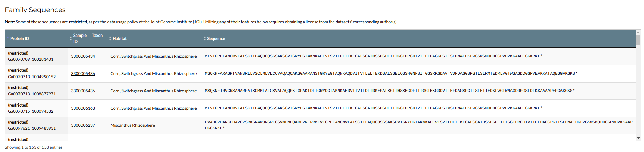The height and width of the screenshot is (152, 644).
Task: Open sample taxon 3300005434 link
Action: click(x=83, y=56)
